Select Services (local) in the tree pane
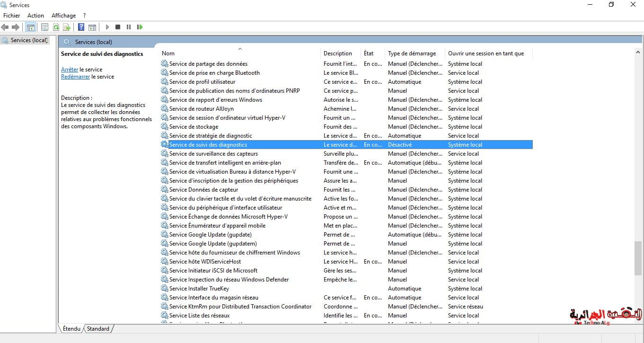644x343 pixels. 29,40
